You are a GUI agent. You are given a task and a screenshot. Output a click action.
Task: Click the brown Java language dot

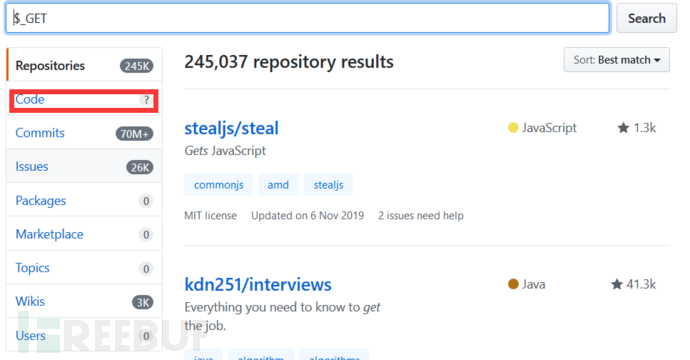coord(513,284)
